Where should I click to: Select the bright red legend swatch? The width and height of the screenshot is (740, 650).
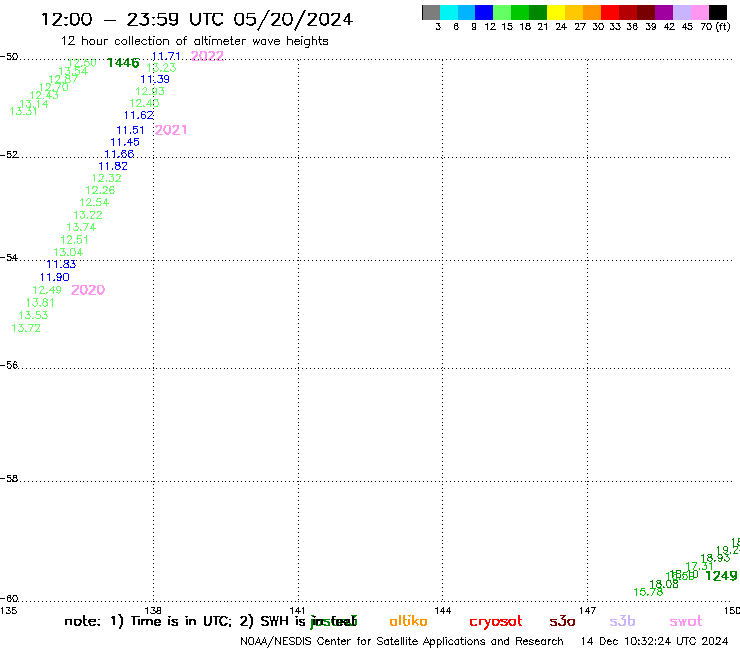click(610, 12)
